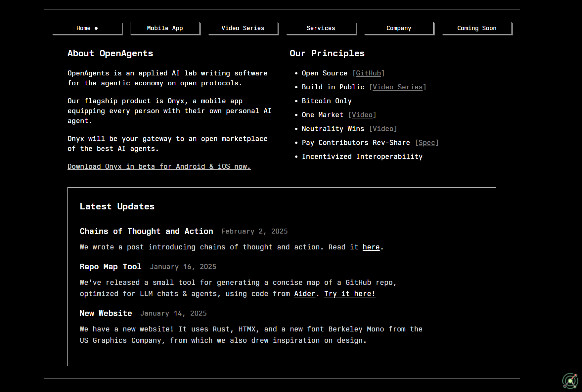This screenshot has height=392, width=582.
Task: Click the January 14, 2025 date
Action: [173, 313]
